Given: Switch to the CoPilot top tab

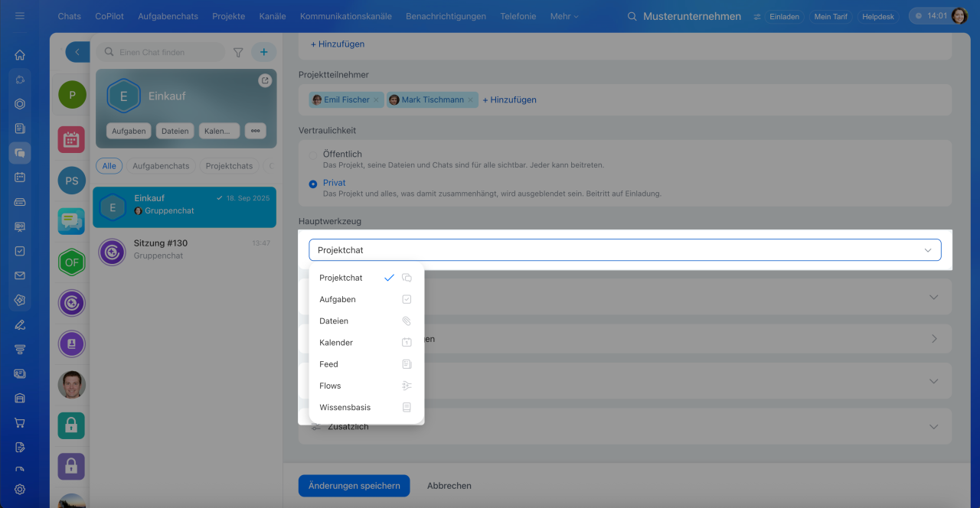Looking at the screenshot, I should (x=109, y=16).
